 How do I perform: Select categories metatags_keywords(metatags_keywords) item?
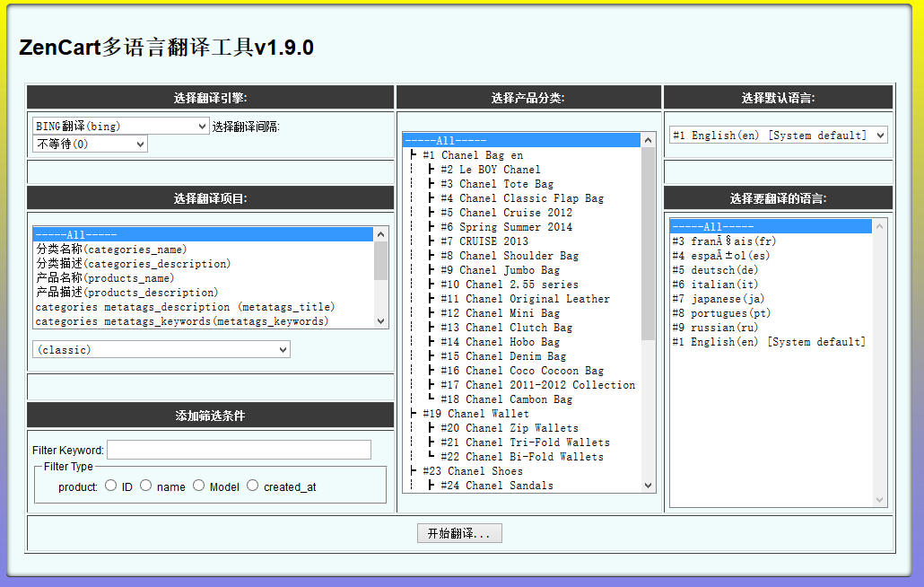coord(204,321)
